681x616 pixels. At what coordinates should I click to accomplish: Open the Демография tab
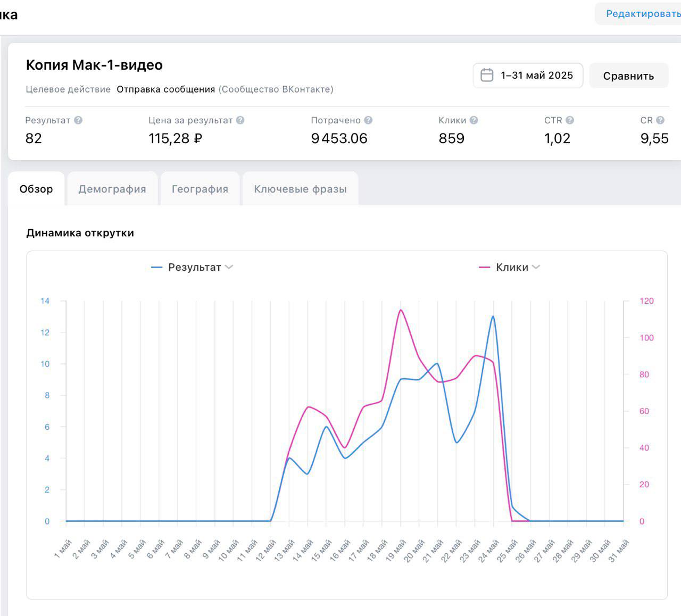click(112, 189)
